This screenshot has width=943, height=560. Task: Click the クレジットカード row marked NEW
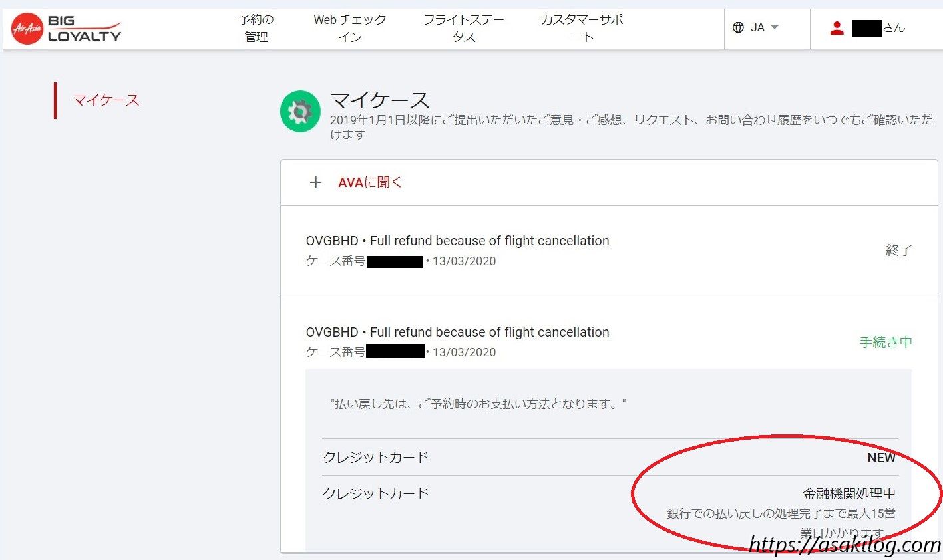[375, 458]
